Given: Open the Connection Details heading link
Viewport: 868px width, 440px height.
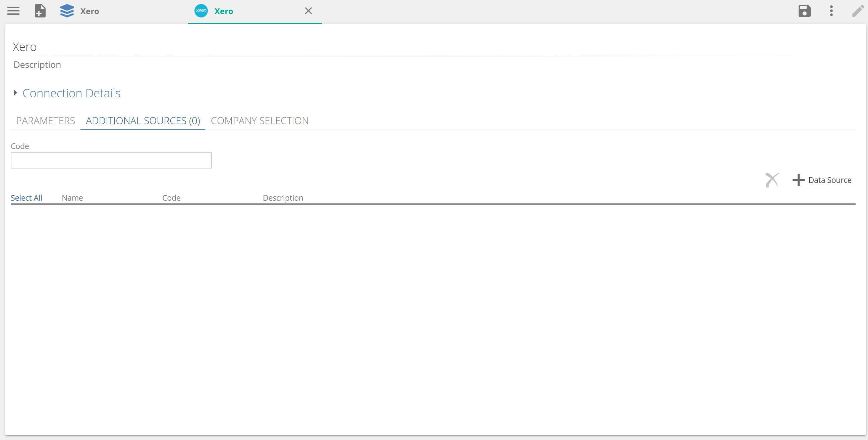Looking at the screenshot, I should coord(71,93).
